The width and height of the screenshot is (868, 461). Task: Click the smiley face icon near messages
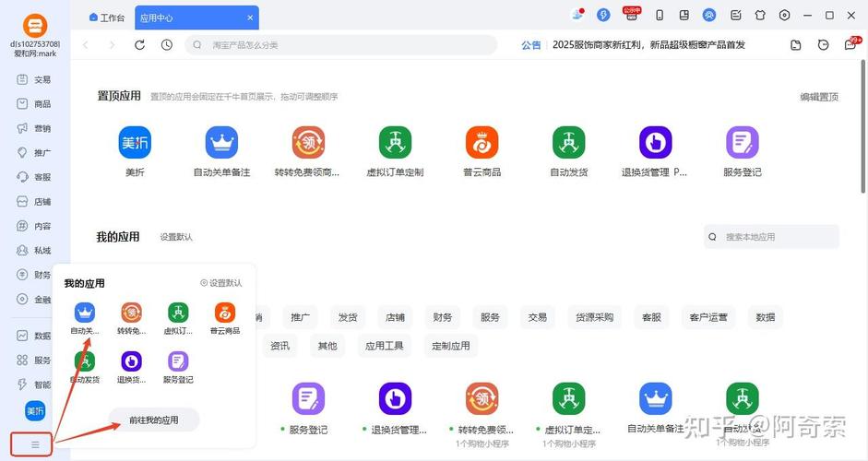(x=823, y=45)
